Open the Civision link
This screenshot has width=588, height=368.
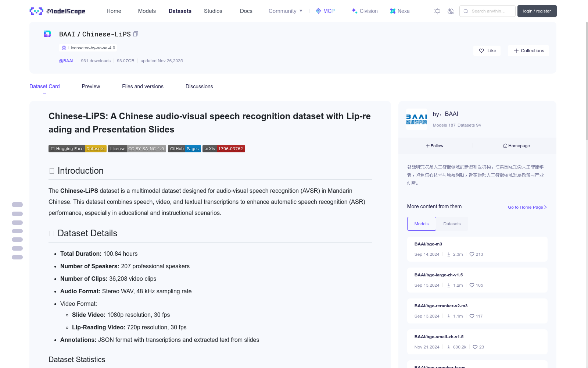(365, 11)
